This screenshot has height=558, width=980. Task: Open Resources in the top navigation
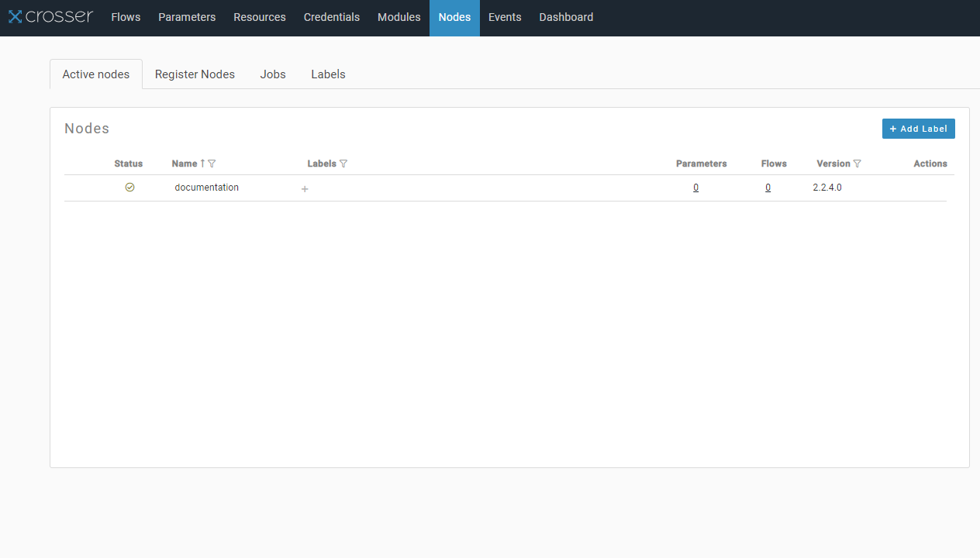click(259, 17)
